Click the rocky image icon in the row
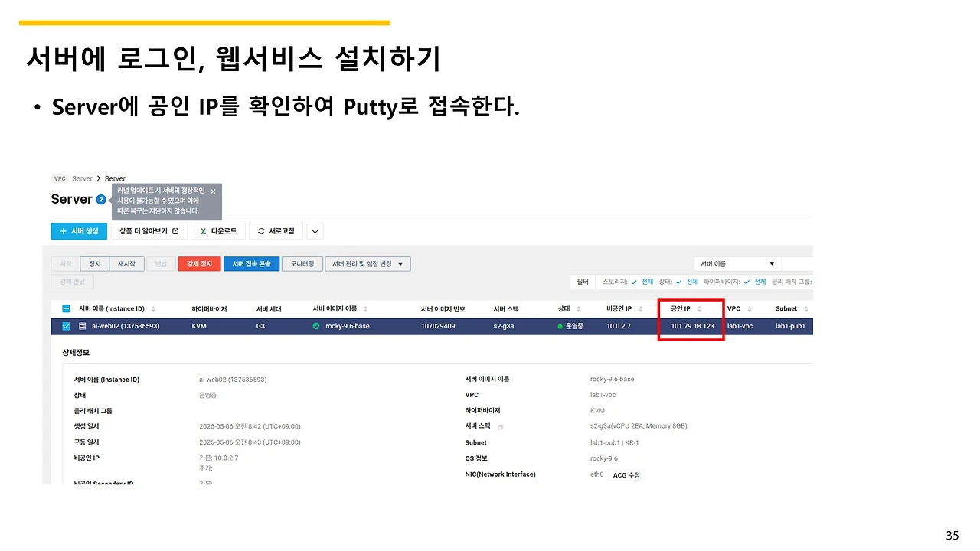The width and height of the screenshot is (980, 551). pos(317,327)
